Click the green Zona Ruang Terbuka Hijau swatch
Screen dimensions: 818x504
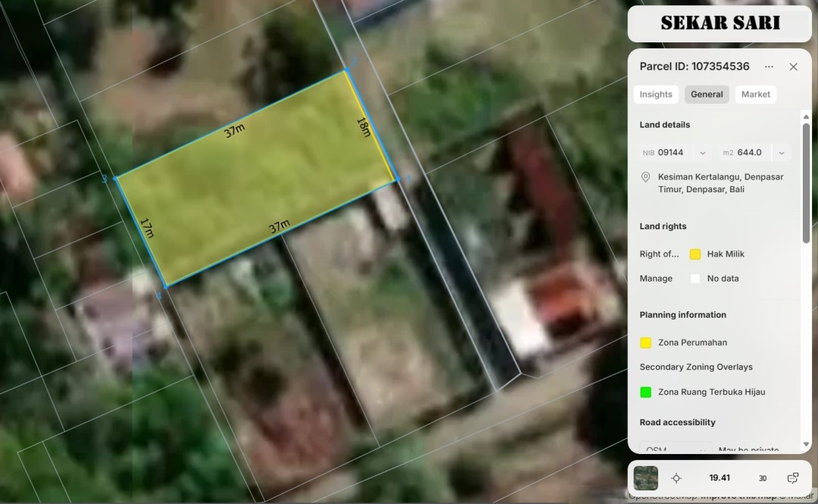point(646,392)
